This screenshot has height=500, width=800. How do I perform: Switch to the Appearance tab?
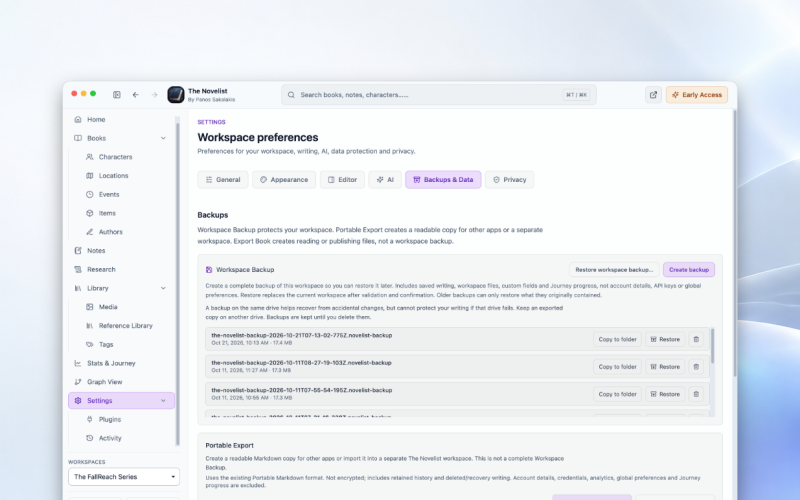pyautogui.click(x=284, y=180)
